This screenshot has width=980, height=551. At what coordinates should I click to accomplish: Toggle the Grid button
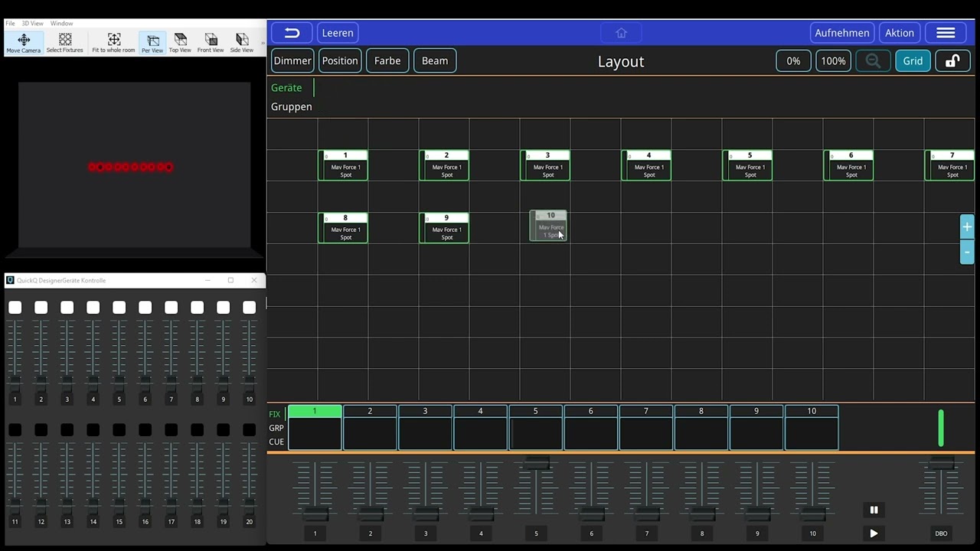[913, 61]
